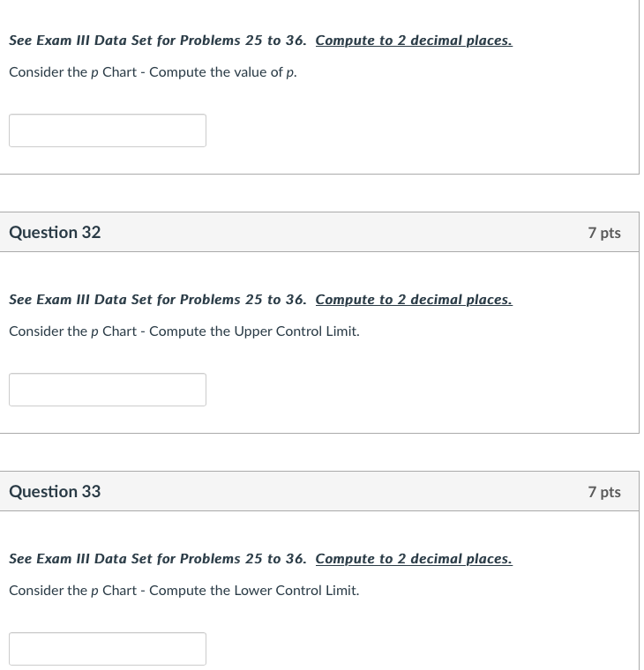The width and height of the screenshot is (644, 670).
Task: Click 'See Exam III Data Set' text in Question 32
Action: pos(80,300)
